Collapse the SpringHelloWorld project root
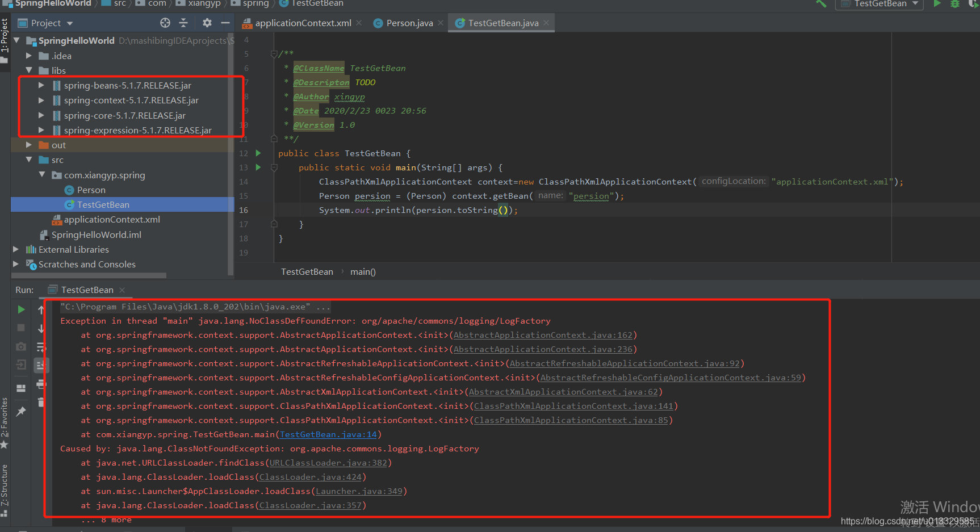Screen dimensions: 980x532 click(16, 40)
